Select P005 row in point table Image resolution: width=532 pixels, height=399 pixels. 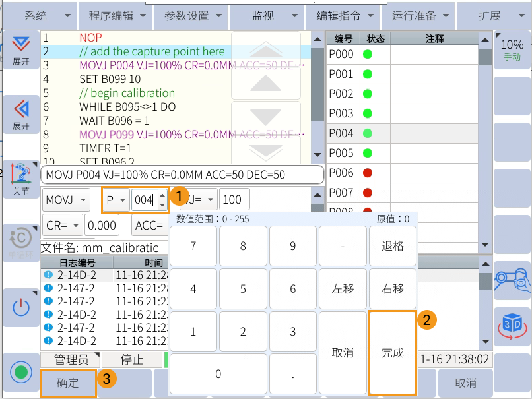click(x=403, y=153)
